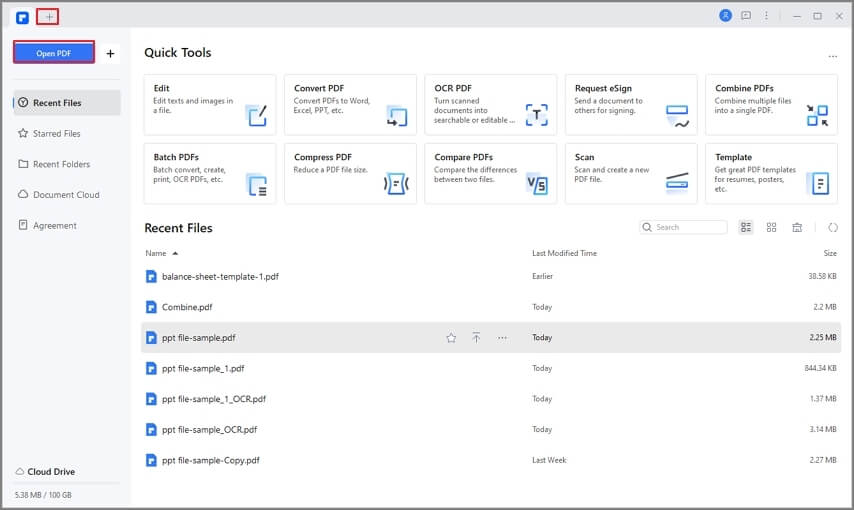Click the Combine.pdf file icon

tap(151, 307)
